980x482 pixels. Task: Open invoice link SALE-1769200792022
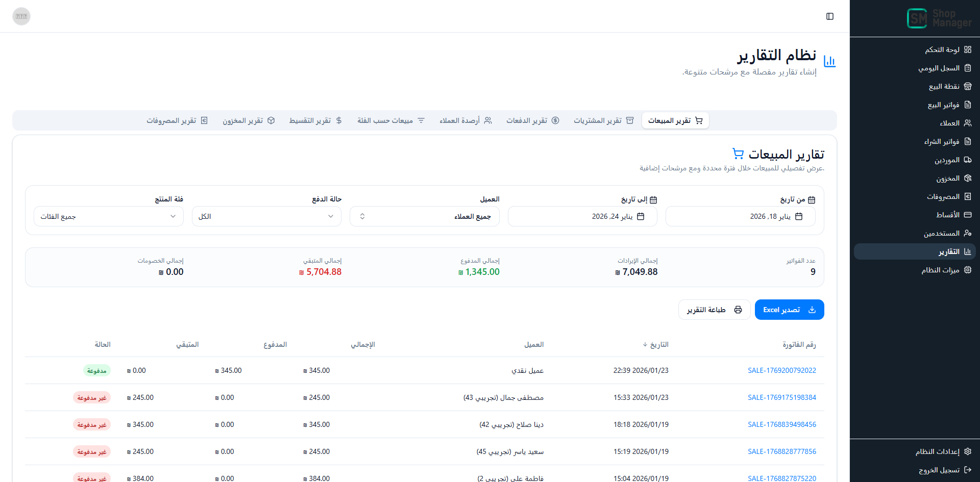click(781, 370)
